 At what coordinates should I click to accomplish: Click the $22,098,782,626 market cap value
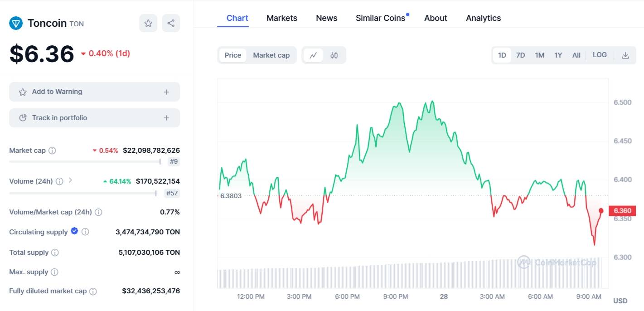coord(151,150)
